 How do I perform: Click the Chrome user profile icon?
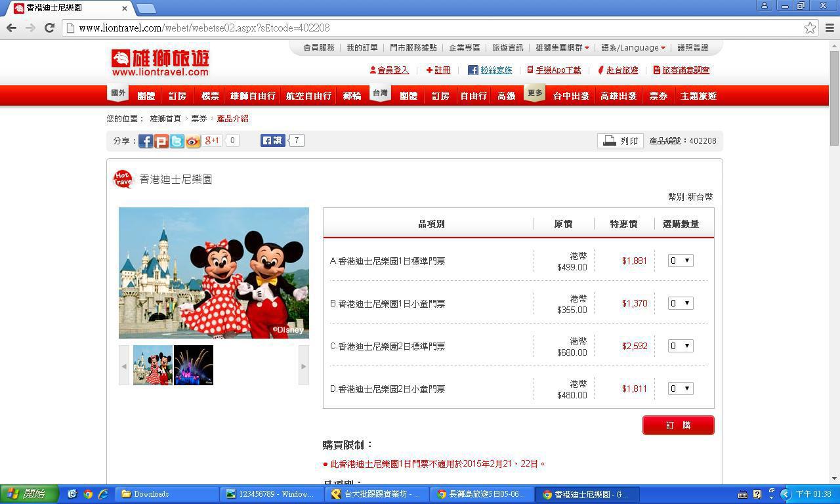764,5
